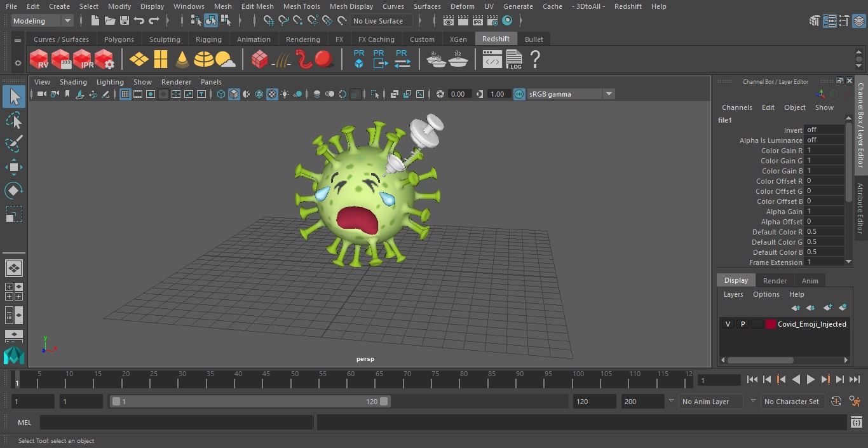Play the animation forward
The image size is (868, 448).
(811, 379)
